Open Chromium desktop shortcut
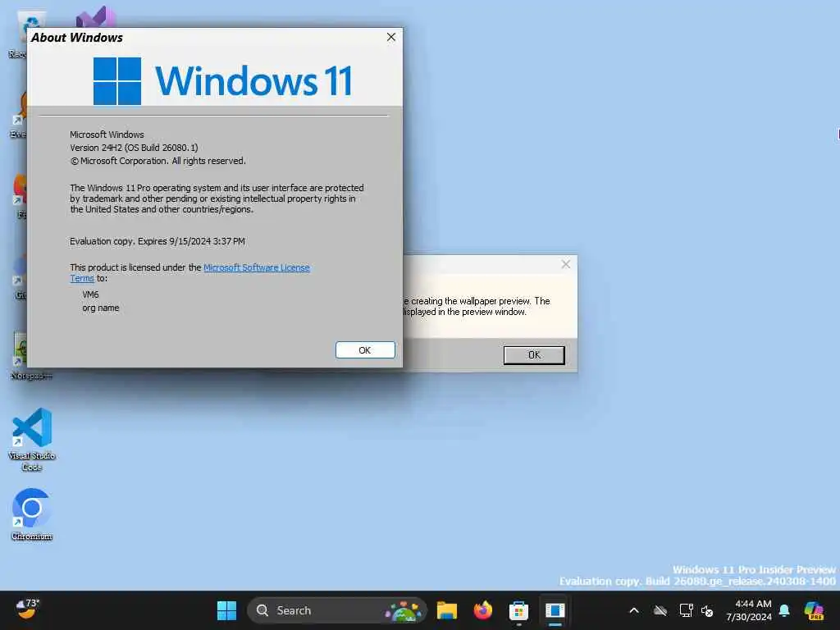Viewport: 840px width, 630px height. (32, 514)
